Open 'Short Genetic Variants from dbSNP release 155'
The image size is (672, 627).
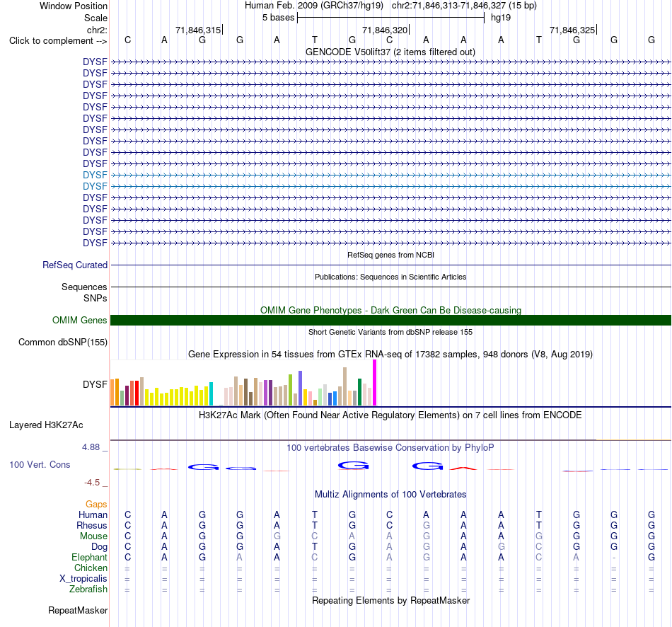click(x=390, y=332)
